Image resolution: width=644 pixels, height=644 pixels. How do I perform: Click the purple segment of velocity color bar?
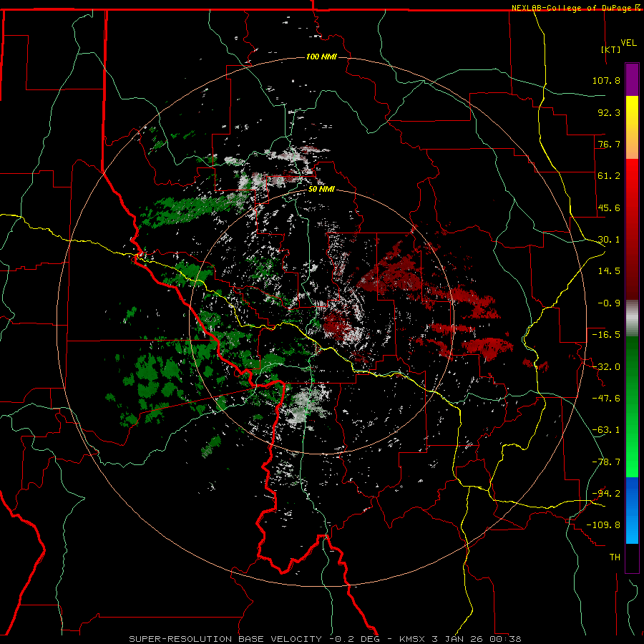click(632, 79)
